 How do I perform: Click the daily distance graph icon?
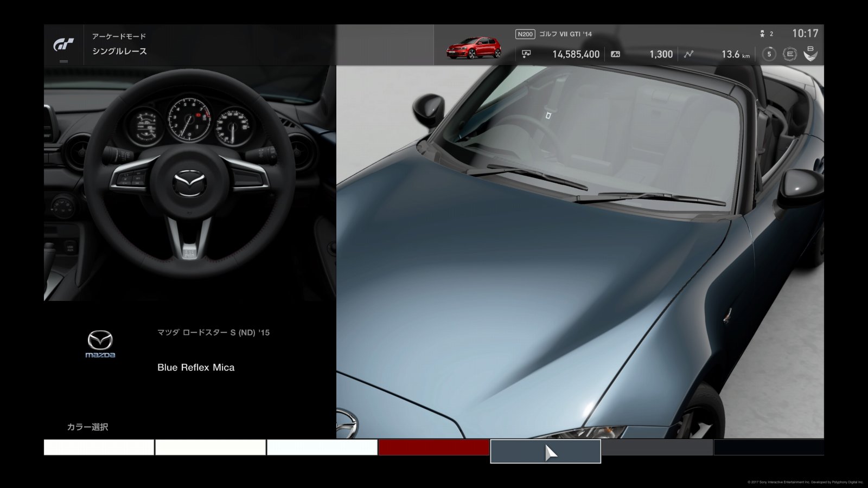tap(689, 54)
